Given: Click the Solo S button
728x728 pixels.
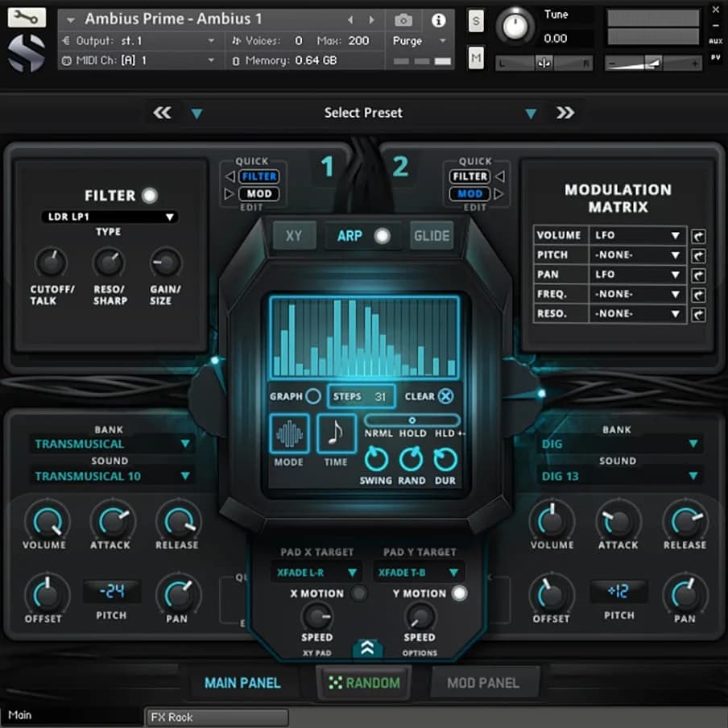Looking at the screenshot, I should tap(476, 22).
